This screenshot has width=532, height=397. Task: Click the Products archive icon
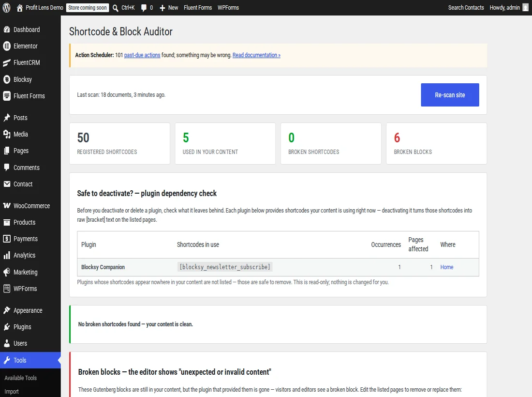[7, 222]
